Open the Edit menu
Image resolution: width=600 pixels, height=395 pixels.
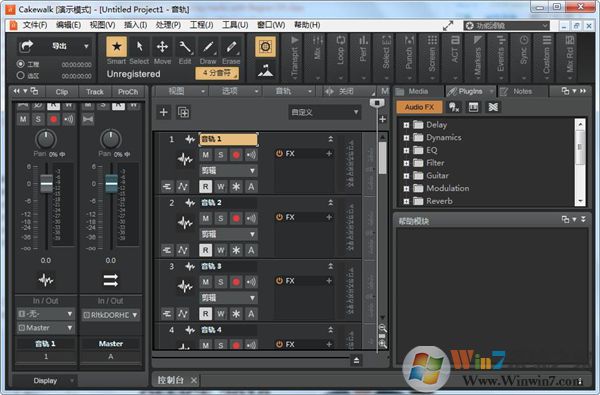(x=68, y=25)
